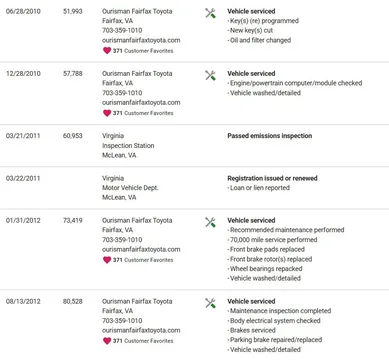
Task: Click the wrench icon for the 12/28/2010 service
Action: (210, 75)
